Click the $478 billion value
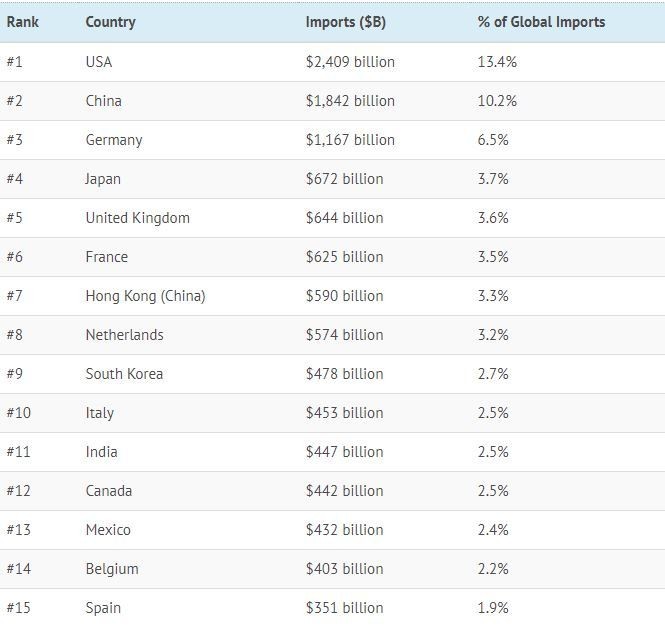The image size is (665, 630). pyautogui.click(x=344, y=374)
